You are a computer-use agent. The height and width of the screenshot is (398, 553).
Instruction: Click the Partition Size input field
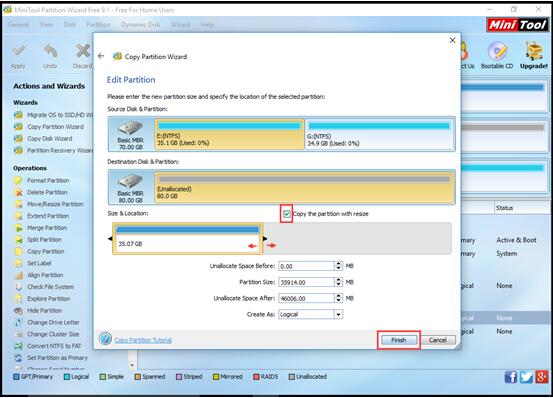[x=306, y=282]
